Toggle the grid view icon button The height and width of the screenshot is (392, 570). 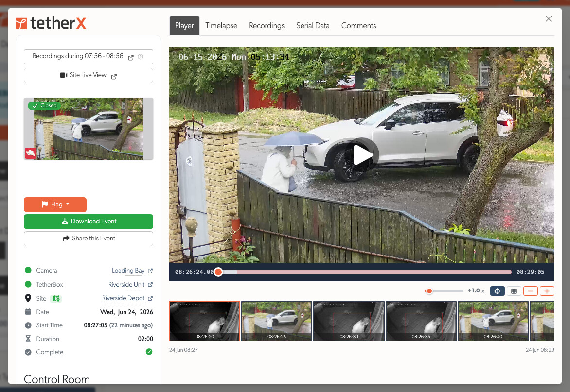(x=514, y=291)
